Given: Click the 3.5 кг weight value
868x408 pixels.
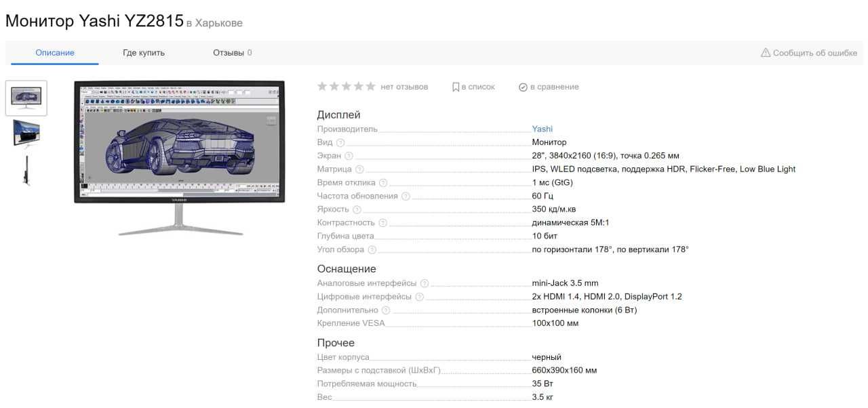Looking at the screenshot, I should click(x=543, y=397).
